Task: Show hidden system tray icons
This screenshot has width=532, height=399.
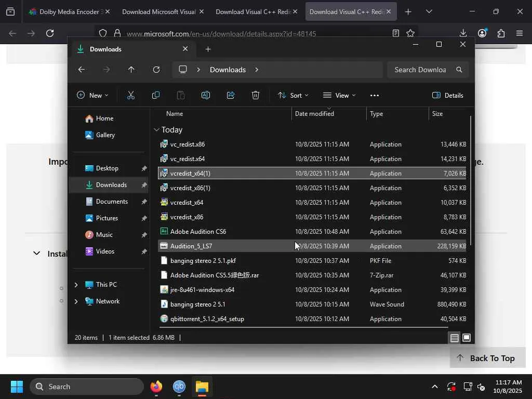Action: click(435, 387)
